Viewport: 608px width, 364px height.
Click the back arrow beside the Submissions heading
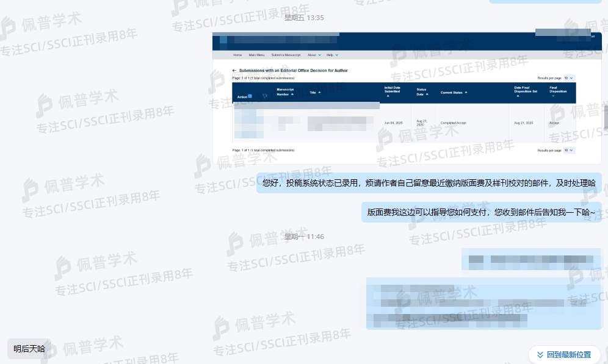[234, 71]
